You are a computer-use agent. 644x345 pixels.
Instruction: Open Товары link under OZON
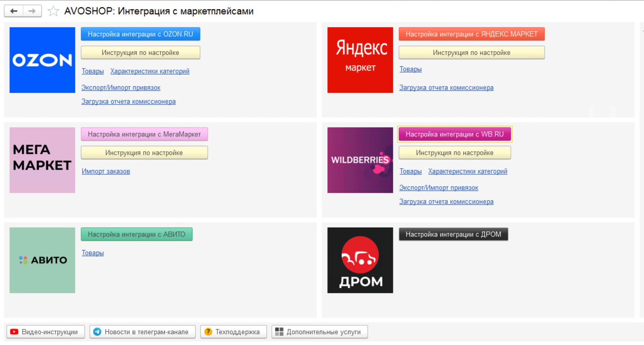click(x=93, y=71)
